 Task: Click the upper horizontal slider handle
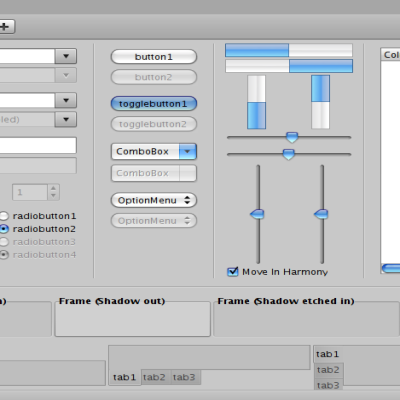(x=292, y=137)
